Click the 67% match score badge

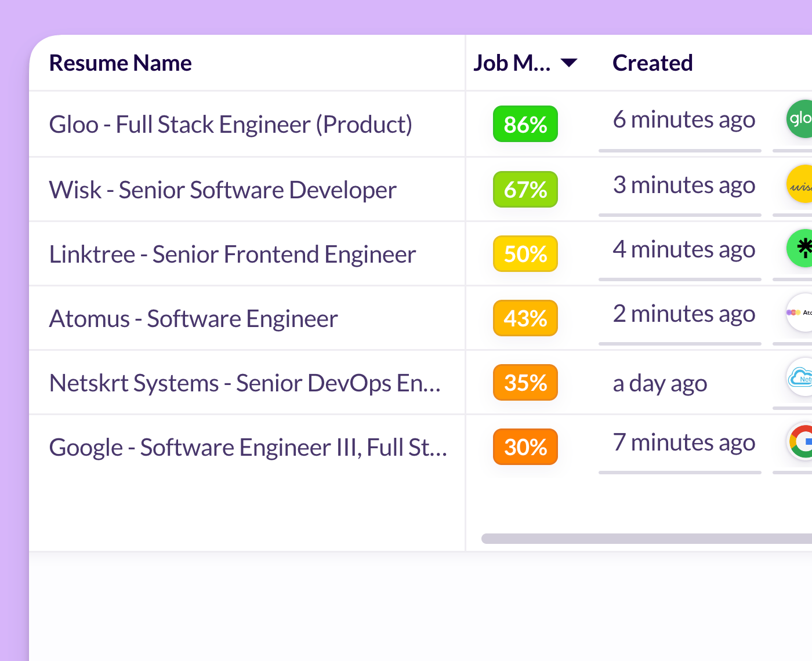point(525,190)
